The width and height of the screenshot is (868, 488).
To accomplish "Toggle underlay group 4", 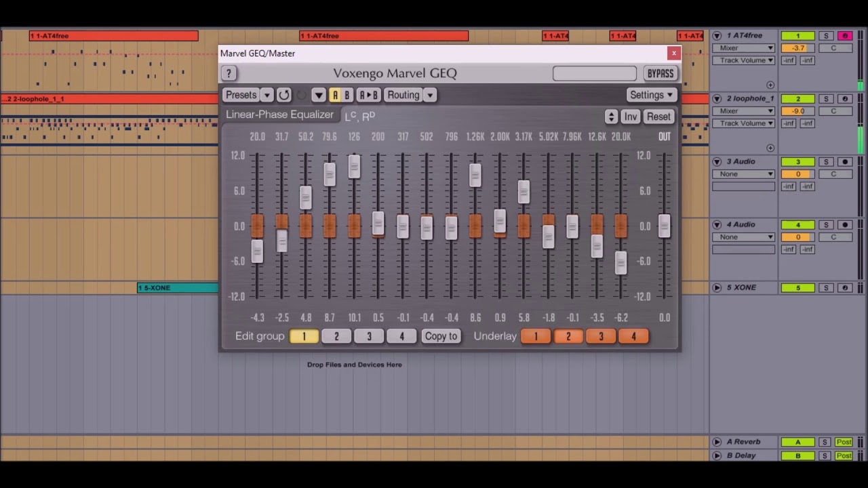I will click(x=633, y=336).
